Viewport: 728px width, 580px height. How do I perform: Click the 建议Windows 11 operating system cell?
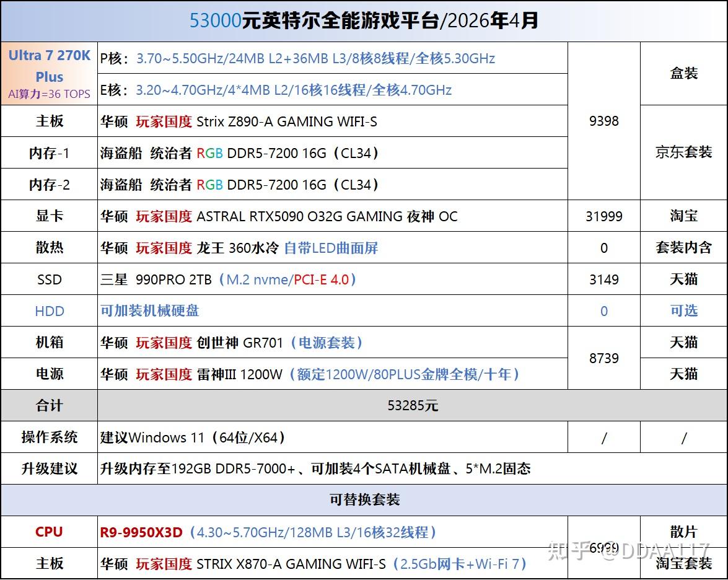(333, 437)
